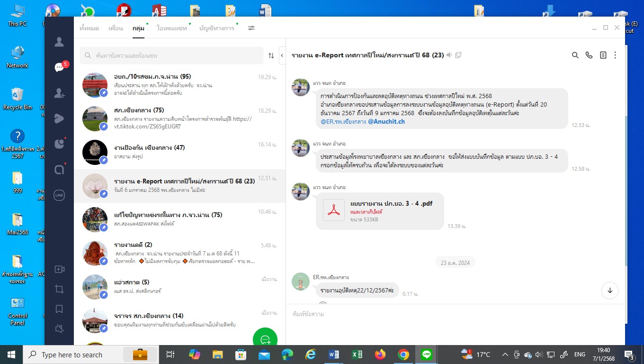The image size is (644, 364).
Task: Jump to latest message with down arrow
Action: pos(610,291)
